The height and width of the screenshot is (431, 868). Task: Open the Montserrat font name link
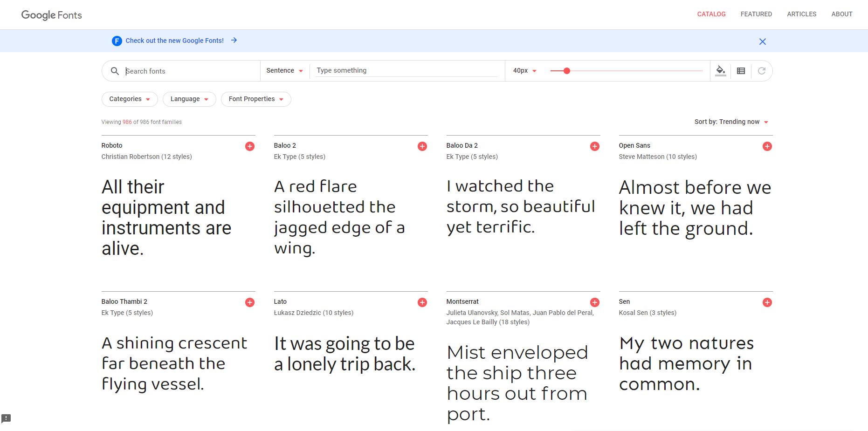pyautogui.click(x=462, y=301)
